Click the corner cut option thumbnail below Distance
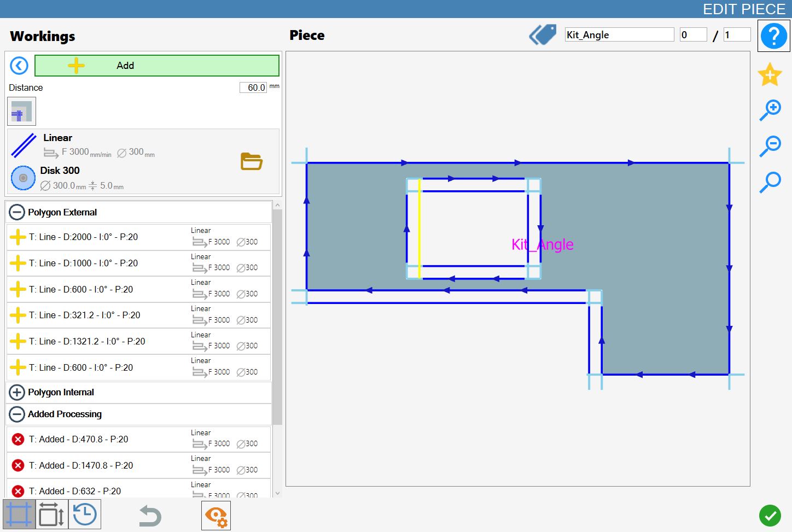The height and width of the screenshot is (532, 792). (22, 112)
